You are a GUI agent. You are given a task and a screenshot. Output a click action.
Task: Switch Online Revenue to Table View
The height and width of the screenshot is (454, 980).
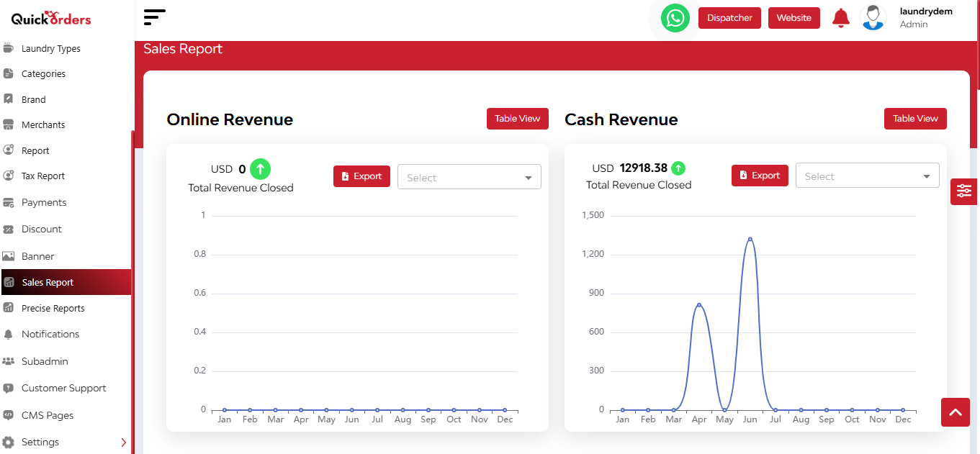(518, 119)
